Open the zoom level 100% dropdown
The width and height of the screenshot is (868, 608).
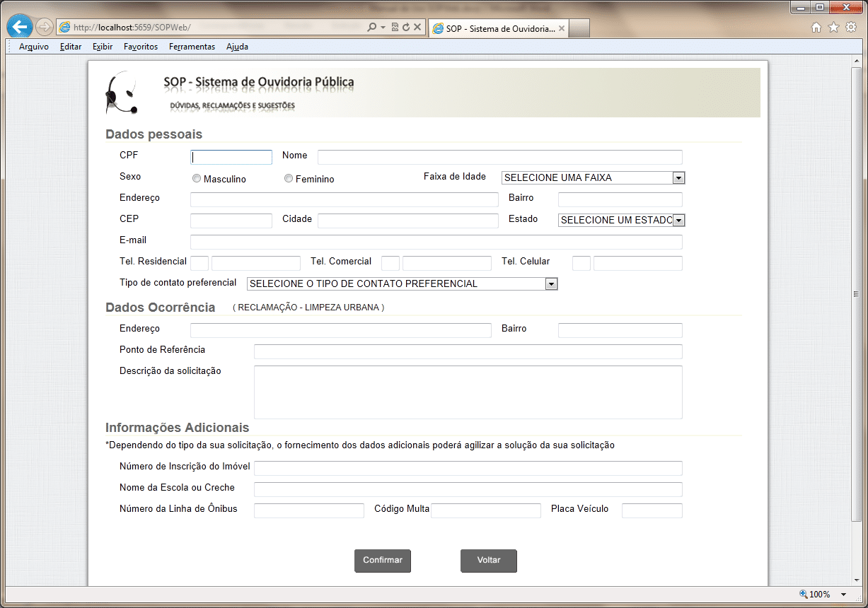[843, 595]
